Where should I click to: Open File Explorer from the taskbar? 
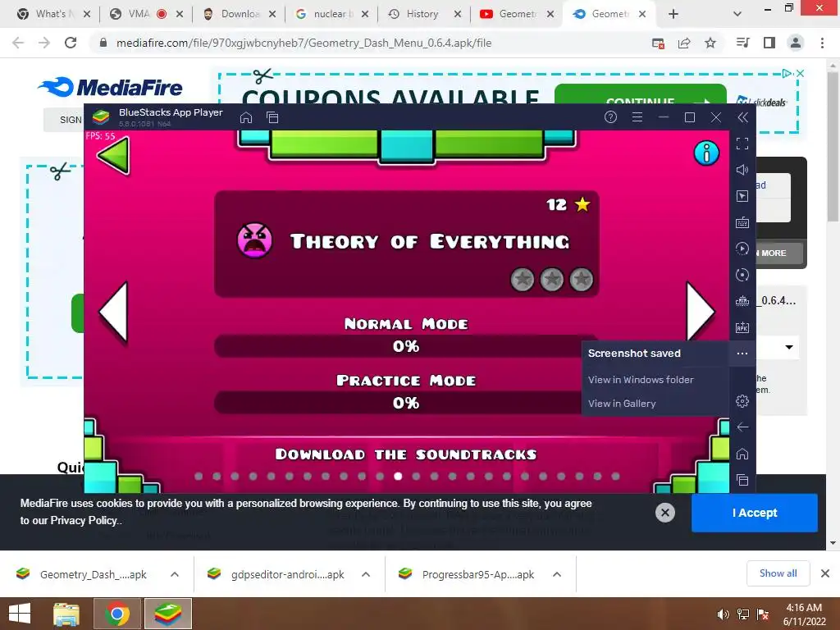(x=66, y=614)
